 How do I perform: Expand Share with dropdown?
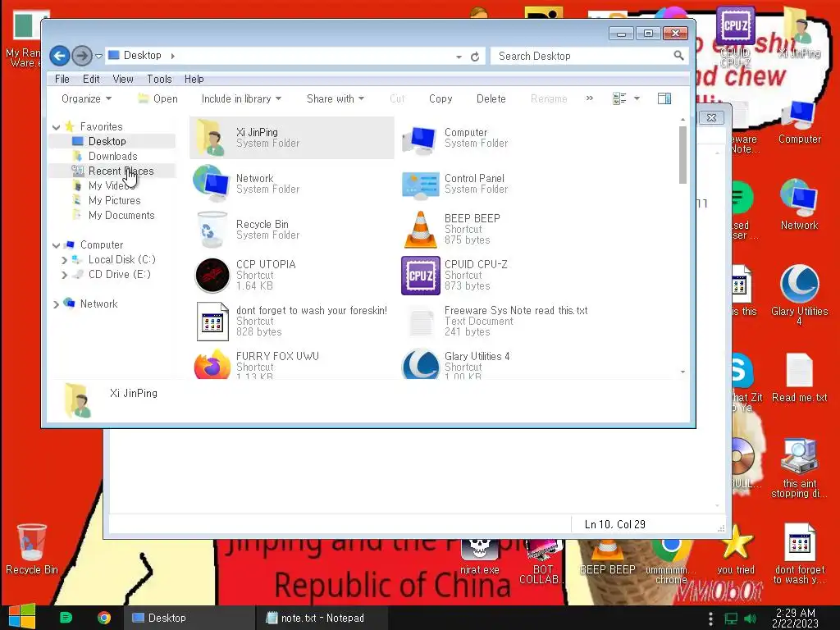pos(336,98)
